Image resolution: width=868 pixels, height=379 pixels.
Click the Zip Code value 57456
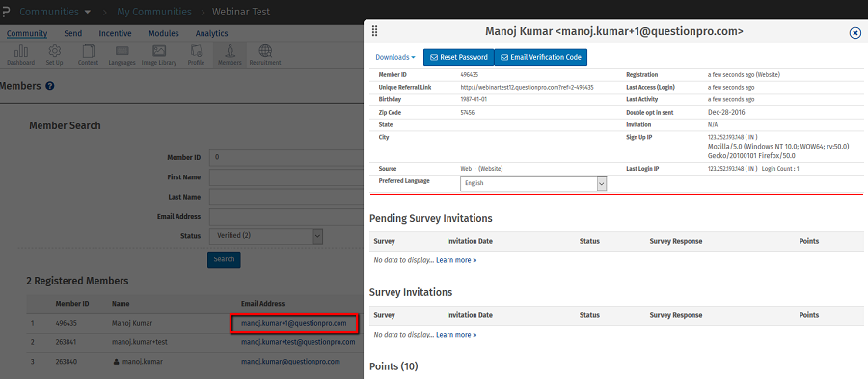click(468, 112)
